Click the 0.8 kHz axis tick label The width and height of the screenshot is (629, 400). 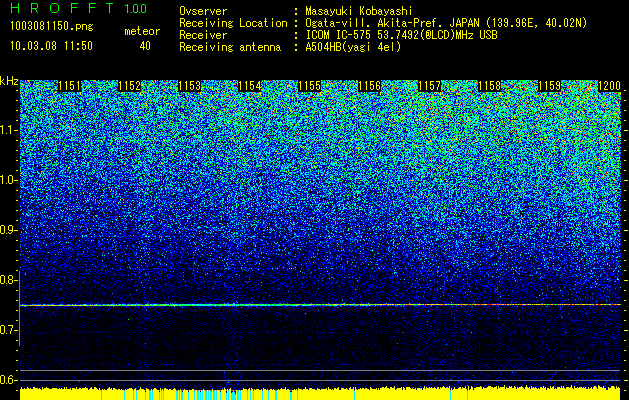[x=9, y=280]
